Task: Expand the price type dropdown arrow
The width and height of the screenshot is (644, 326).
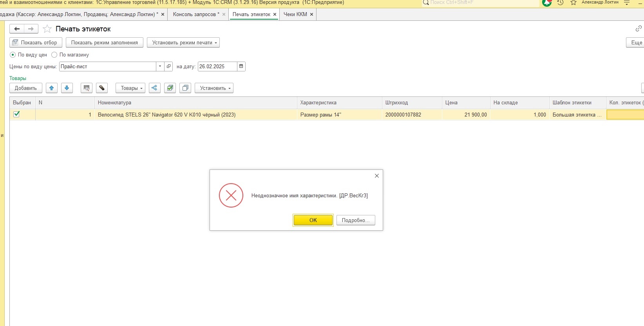Action: coord(160,66)
